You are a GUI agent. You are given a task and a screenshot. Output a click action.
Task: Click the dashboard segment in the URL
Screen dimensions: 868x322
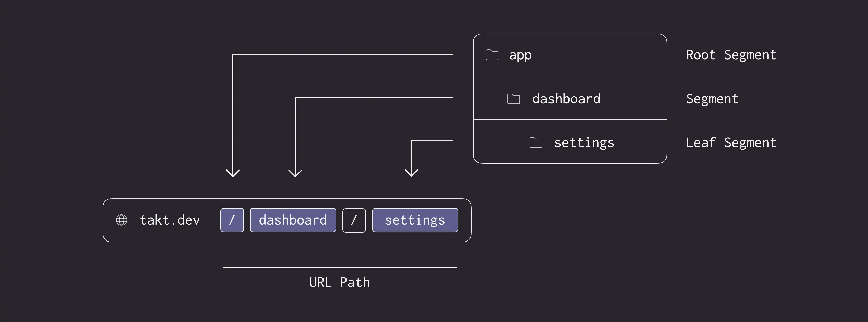coord(293,220)
